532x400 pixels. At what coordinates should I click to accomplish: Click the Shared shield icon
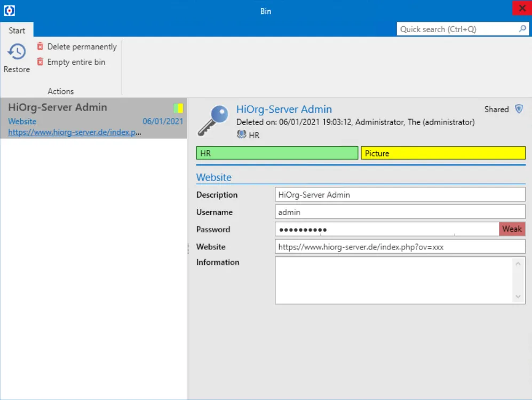[x=519, y=108]
